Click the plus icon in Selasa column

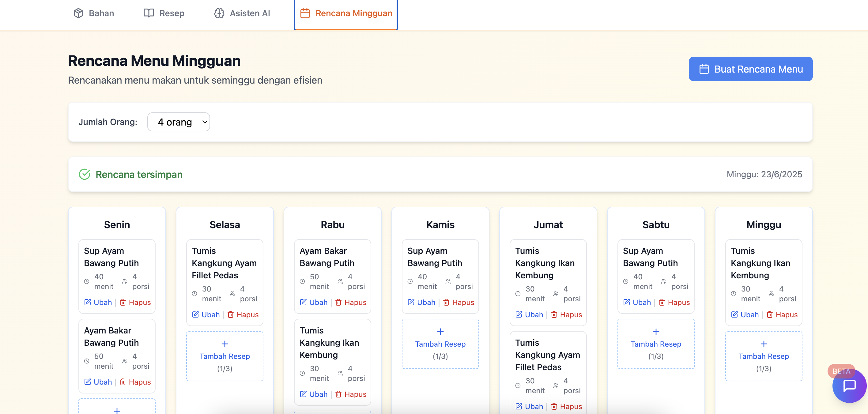point(225,344)
